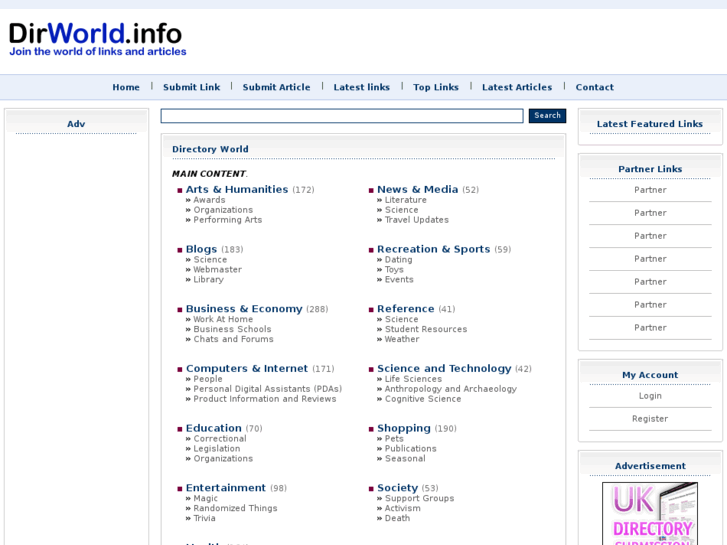Viewport: 727px width, 545px height.
Task: Click the Login link under My Account
Action: [x=650, y=396]
